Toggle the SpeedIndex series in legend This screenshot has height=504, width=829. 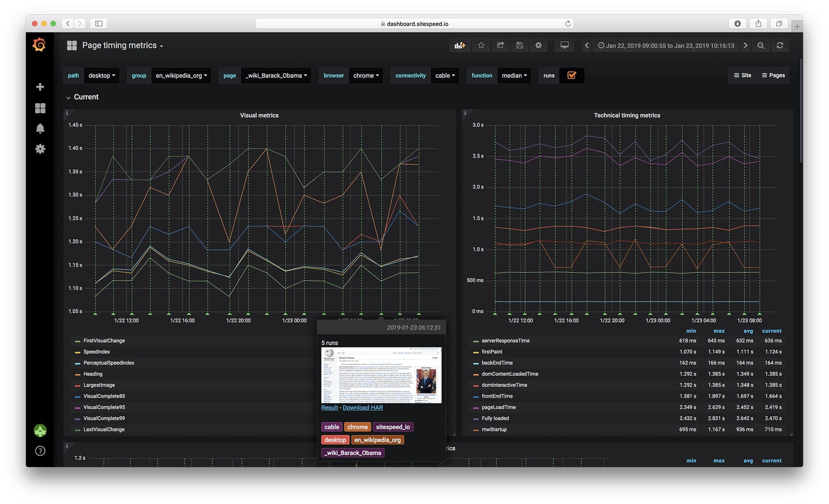click(x=97, y=352)
